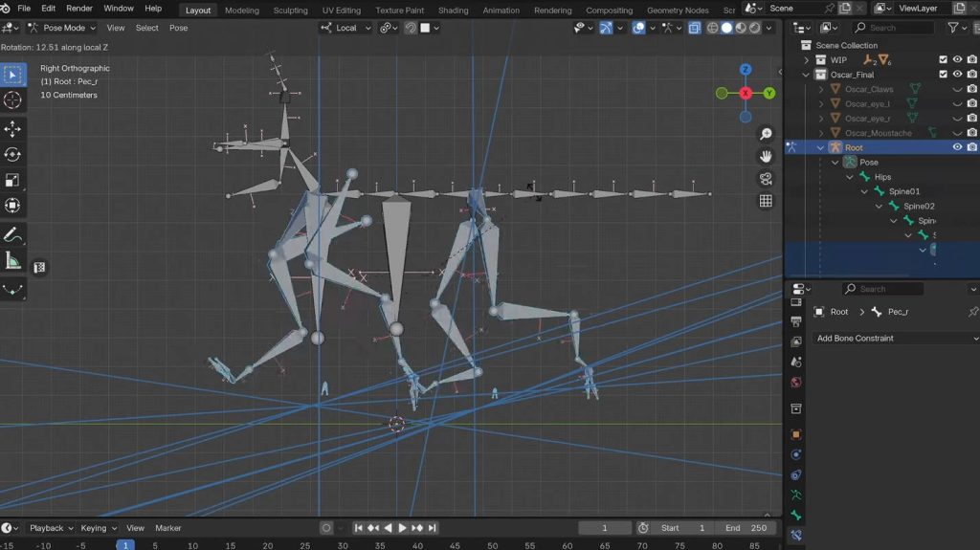The image size is (980, 550).
Task: Click the zoom magnifier gizmo in viewport
Action: (766, 134)
